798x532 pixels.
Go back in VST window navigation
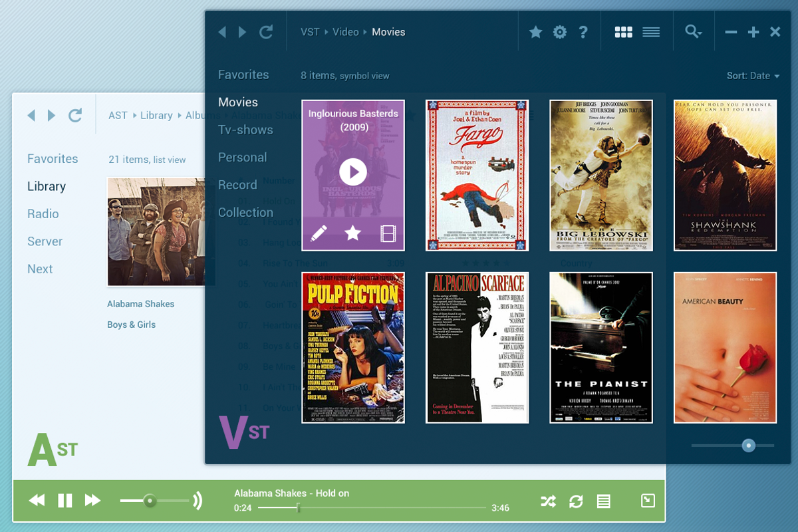coord(223,32)
